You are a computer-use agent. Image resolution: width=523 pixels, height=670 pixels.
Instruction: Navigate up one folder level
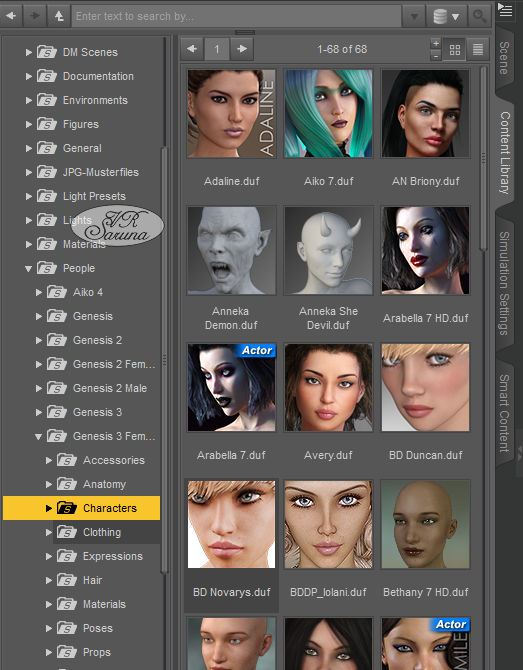tap(59, 16)
